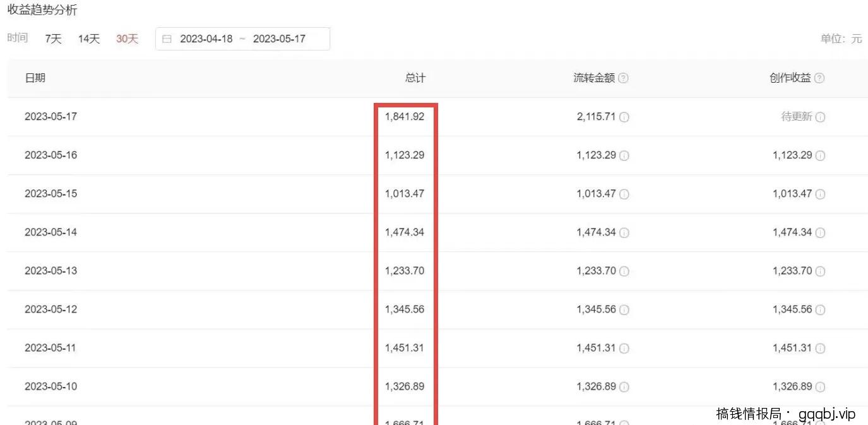Click end date 2023-05-17 field
The height and width of the screenshot is (425, 868).
[x=279, y=39]
